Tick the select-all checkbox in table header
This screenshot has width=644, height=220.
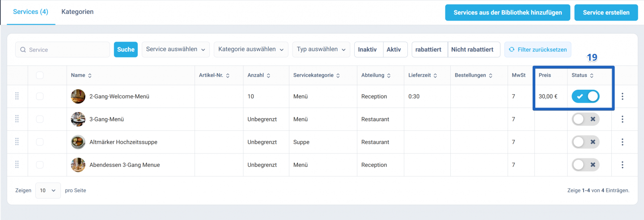click(40, 75)
